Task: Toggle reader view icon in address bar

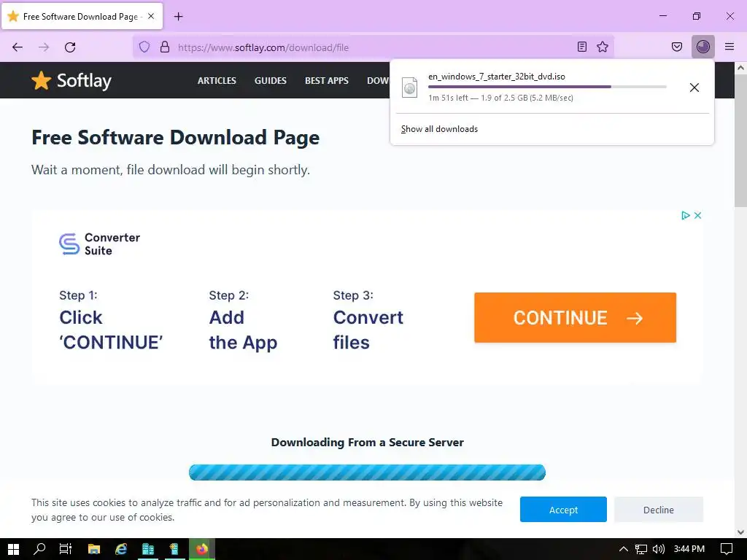Action: 581,47
